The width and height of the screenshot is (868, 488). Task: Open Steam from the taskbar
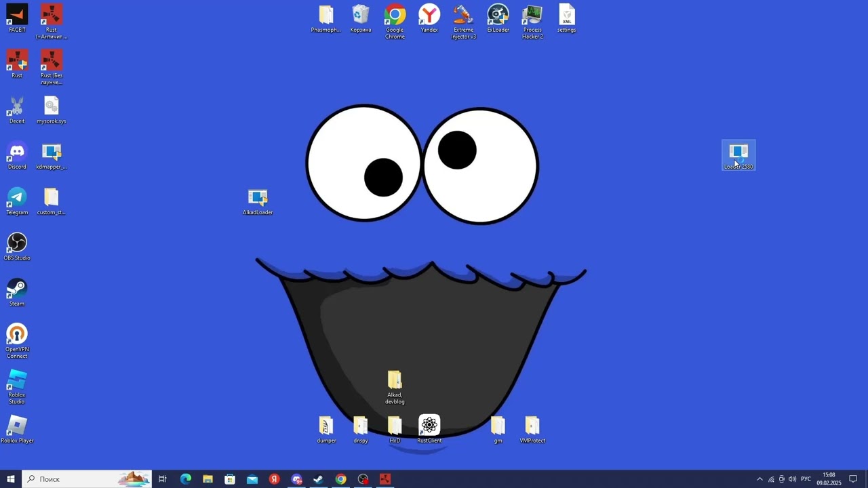(319, 479)
